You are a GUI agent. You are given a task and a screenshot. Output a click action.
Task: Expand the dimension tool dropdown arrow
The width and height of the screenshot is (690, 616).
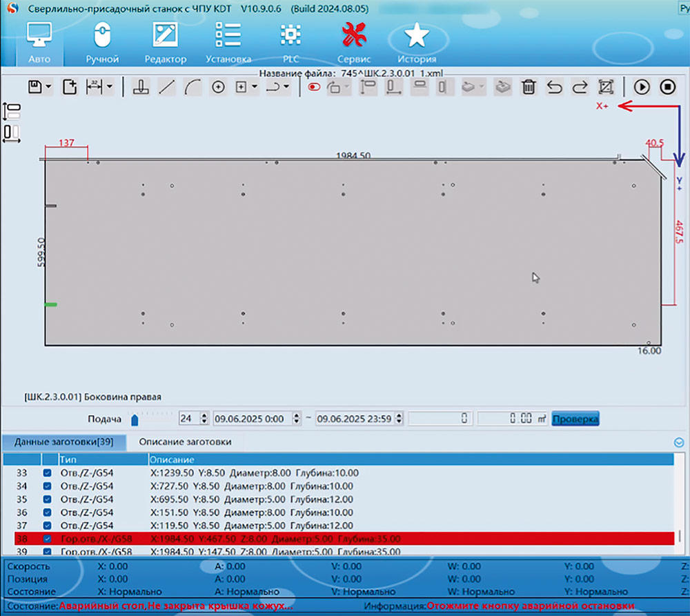(x=109, y=88)
